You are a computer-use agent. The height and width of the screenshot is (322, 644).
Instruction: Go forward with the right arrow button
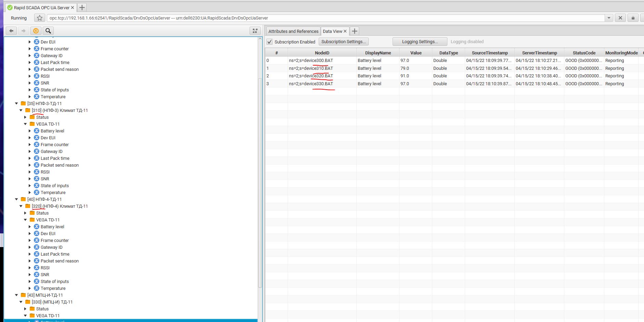pyautogui.click(x=23, y=31)
